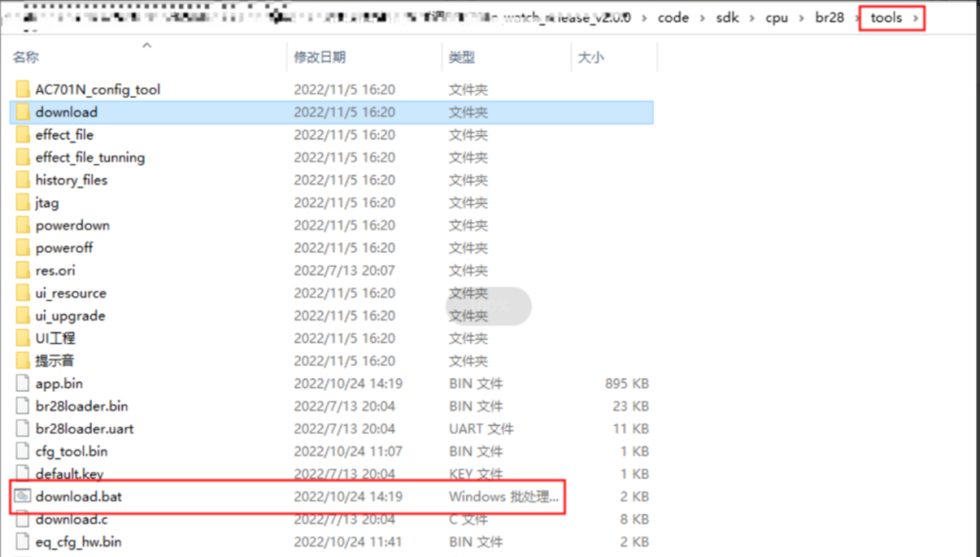Click the 2022/10/24 11:07 date cell
Viewport: 980px width, 557px height.
[x=348, y=450]
